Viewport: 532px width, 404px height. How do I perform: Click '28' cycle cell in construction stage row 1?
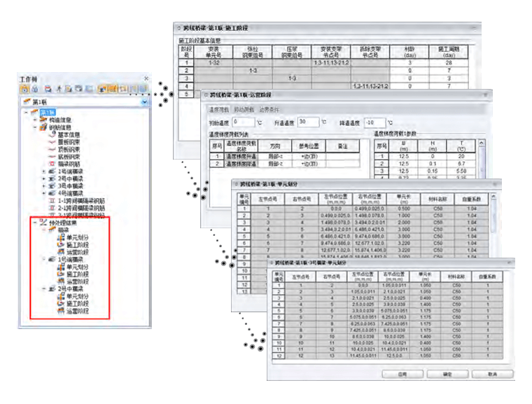[x=449, y=63]
